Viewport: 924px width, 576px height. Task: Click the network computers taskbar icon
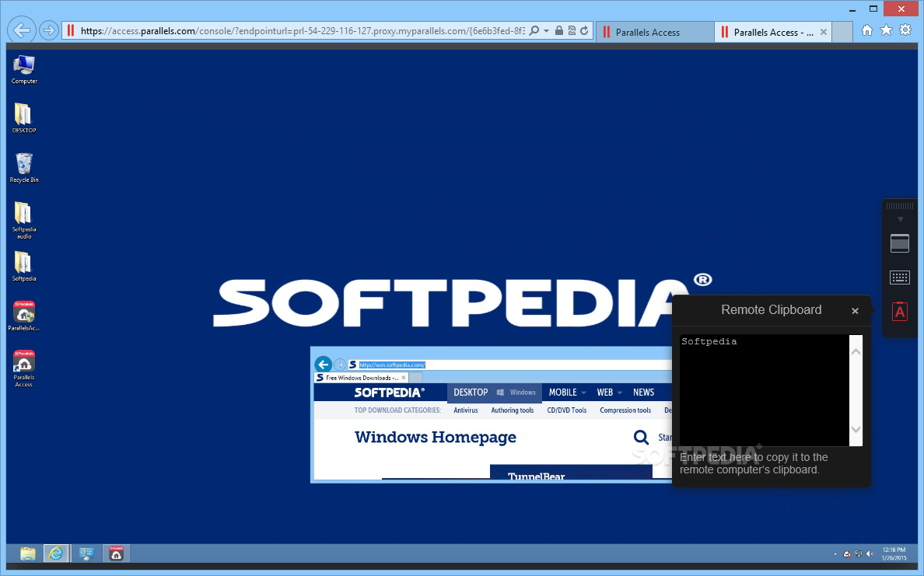tap(86, 553)
